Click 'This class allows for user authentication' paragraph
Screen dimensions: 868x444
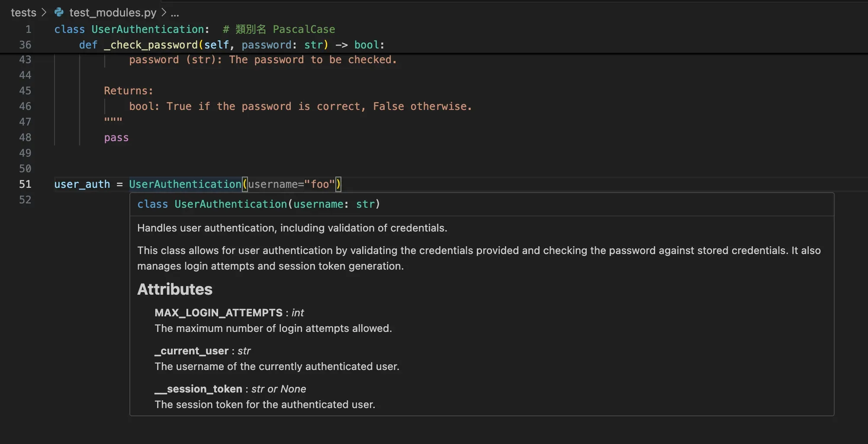tap(479, 258)
